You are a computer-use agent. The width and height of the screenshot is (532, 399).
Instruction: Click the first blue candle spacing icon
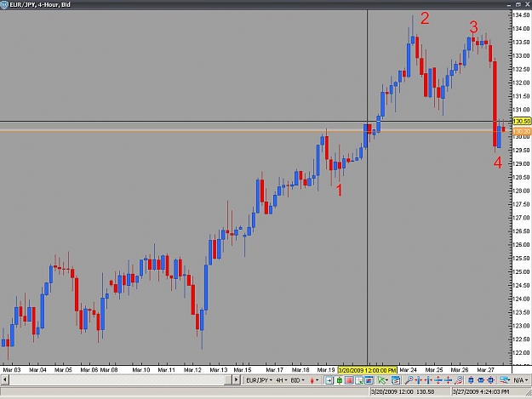(x=471, y=380)
